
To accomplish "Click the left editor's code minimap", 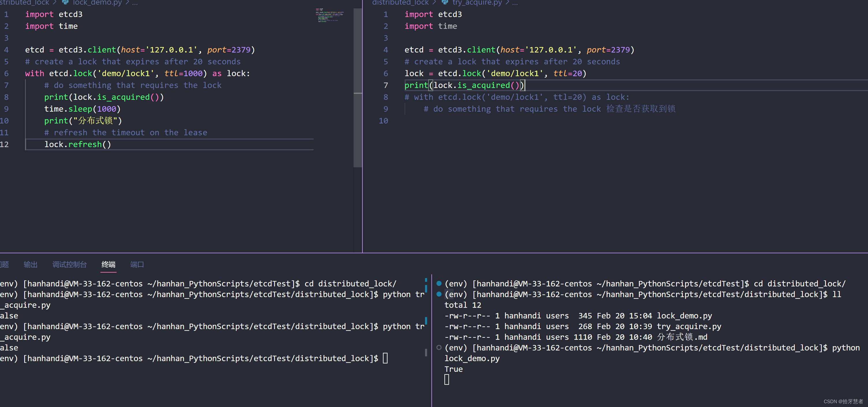I will click(330, 15).
